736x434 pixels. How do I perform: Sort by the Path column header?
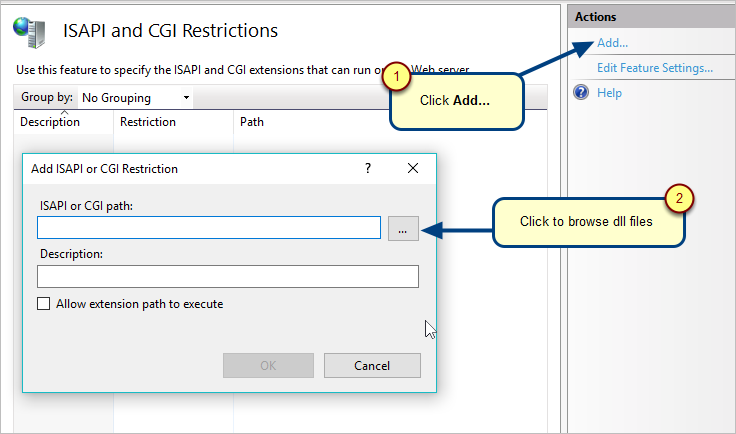coord(252,122)
